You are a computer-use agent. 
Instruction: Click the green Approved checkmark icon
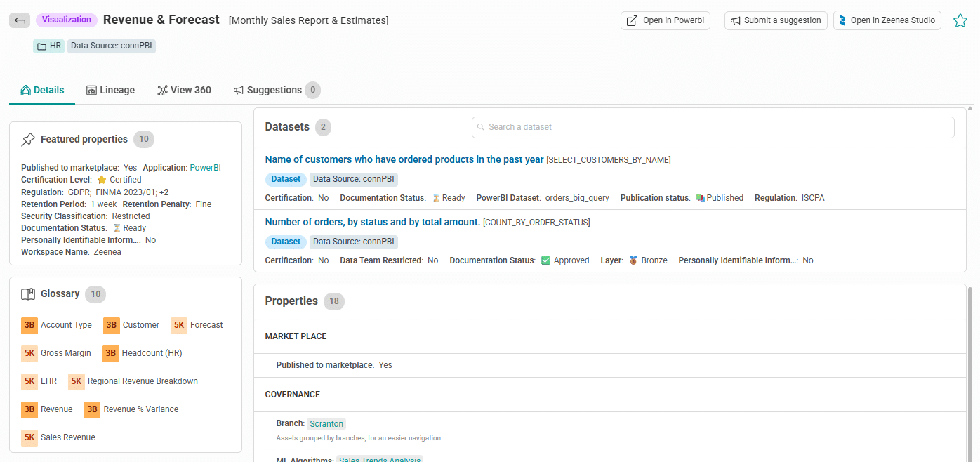click(545, 260)
